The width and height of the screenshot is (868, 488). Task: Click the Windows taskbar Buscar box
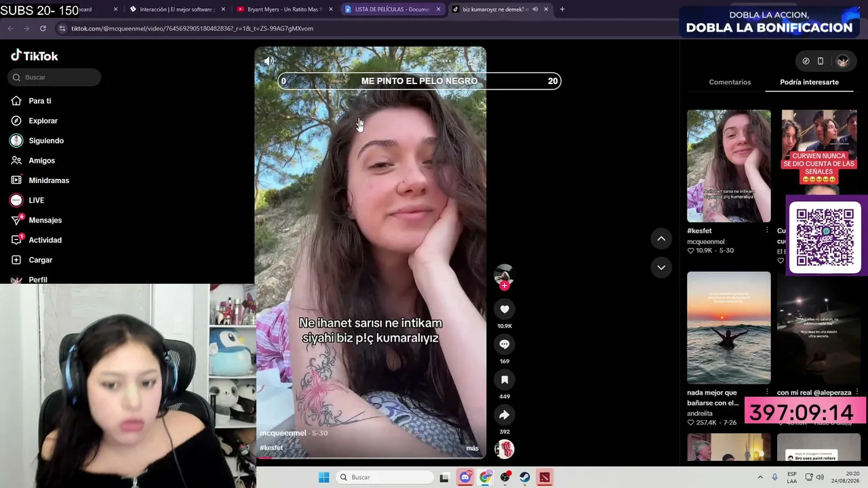coord(385,477)
